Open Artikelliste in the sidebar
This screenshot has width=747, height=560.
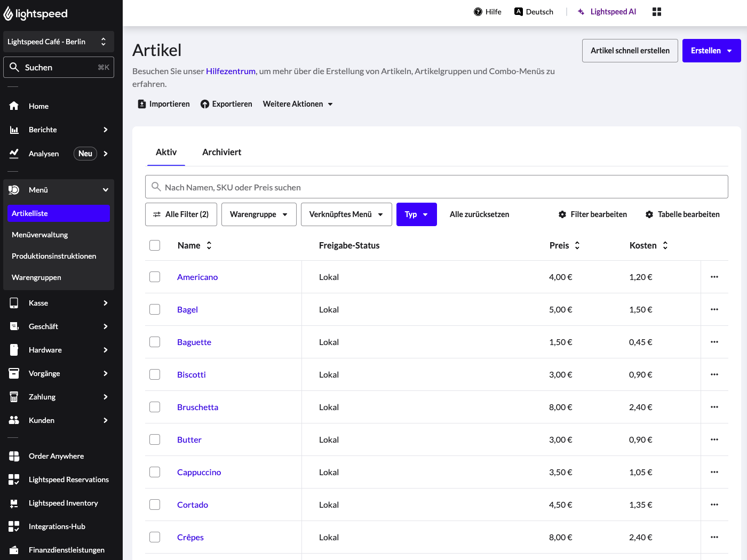(x=59, y=213)
